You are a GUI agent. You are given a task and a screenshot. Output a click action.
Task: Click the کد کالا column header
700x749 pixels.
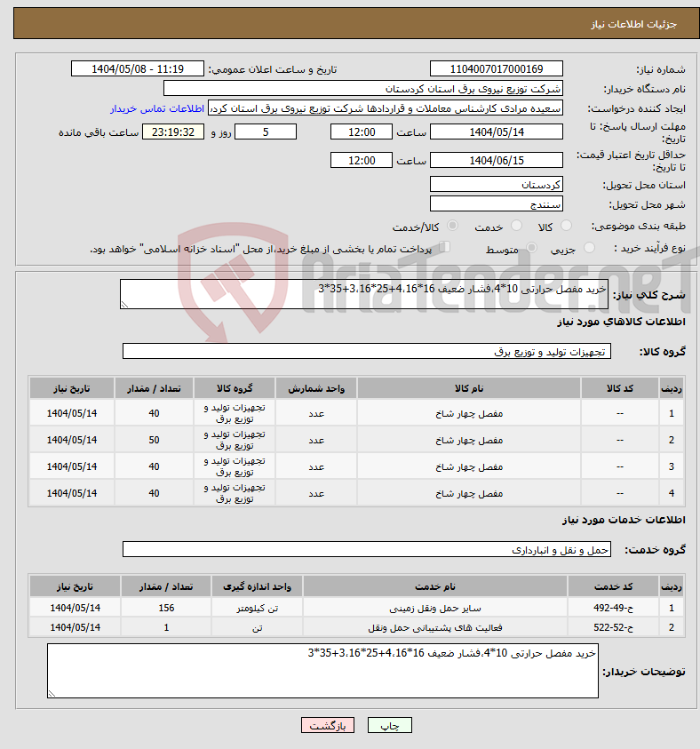[x=620, y=388]
